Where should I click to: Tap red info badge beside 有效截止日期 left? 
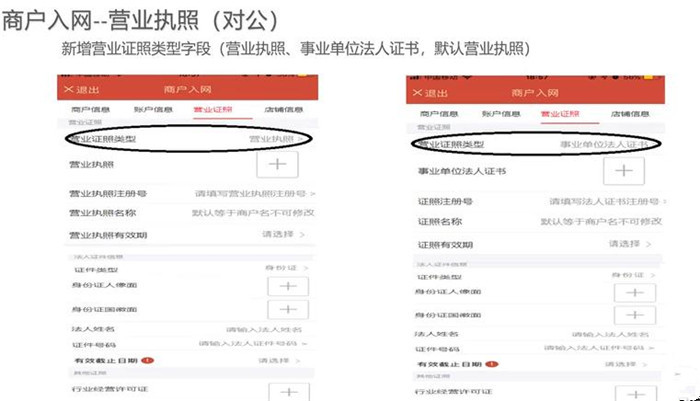coord(147,360)
